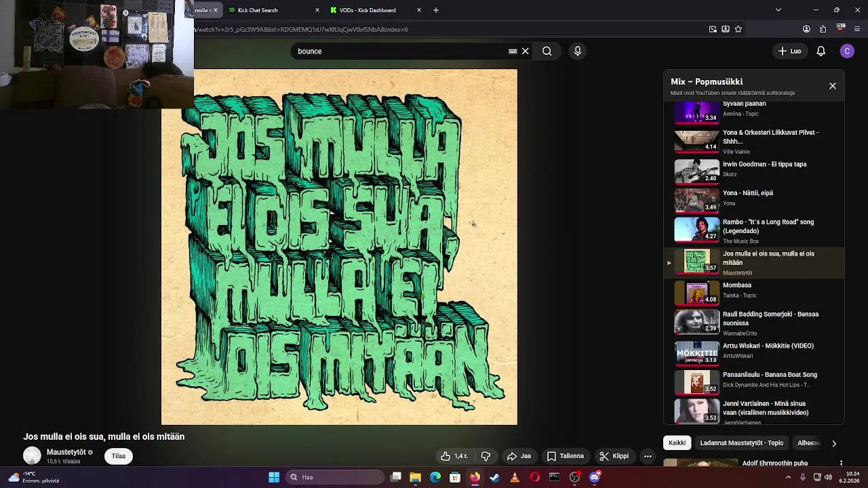The image size is (868, 488).
Task: Open the browser hamburger menu
Action: [x=857, y=29]
